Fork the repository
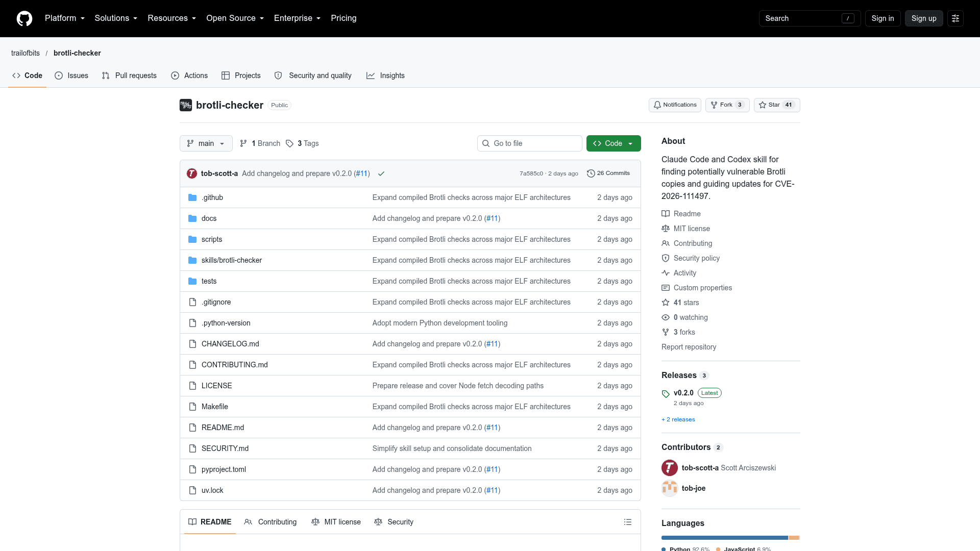 727,105
